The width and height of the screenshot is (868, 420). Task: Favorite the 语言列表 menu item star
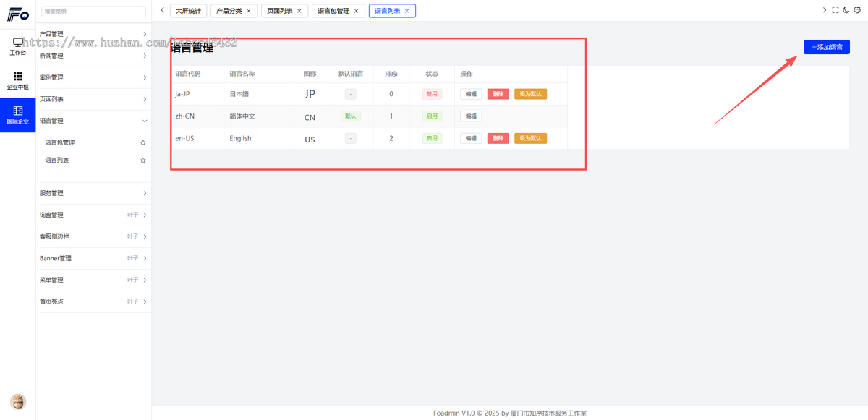(142, 160)
